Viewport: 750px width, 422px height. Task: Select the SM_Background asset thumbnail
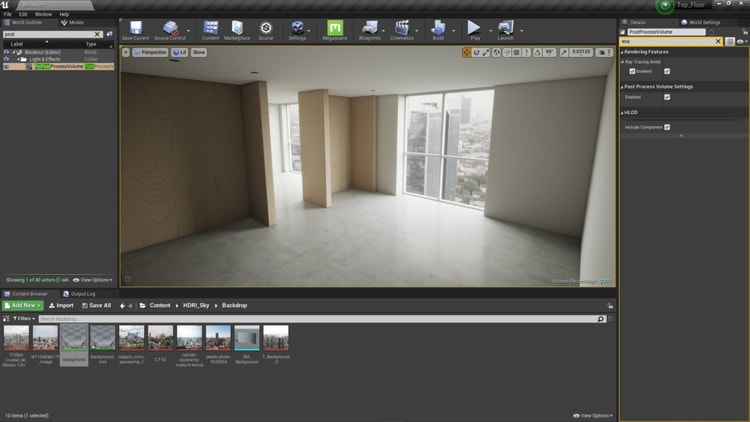(x=246, y=340)
